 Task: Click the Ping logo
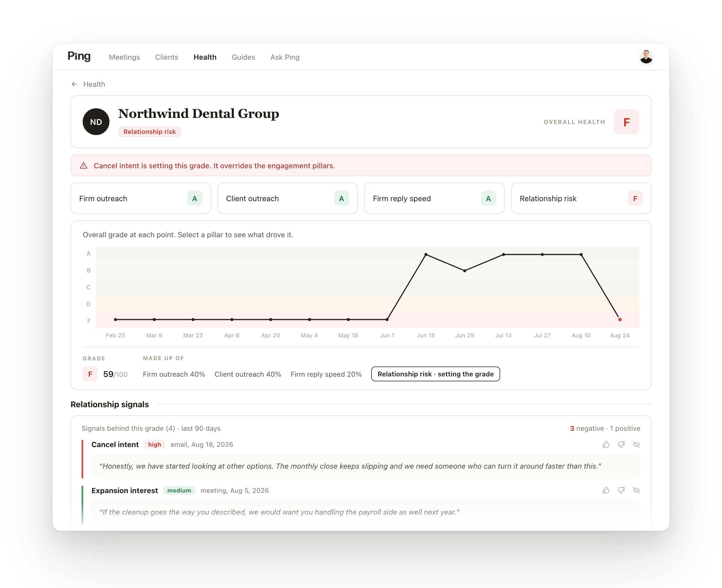click(79, 56)
